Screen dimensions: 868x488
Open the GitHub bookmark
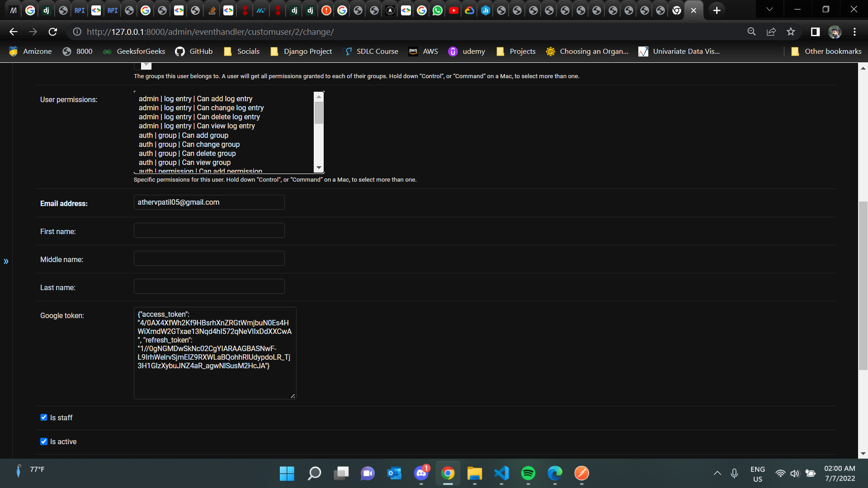point(194,52)
